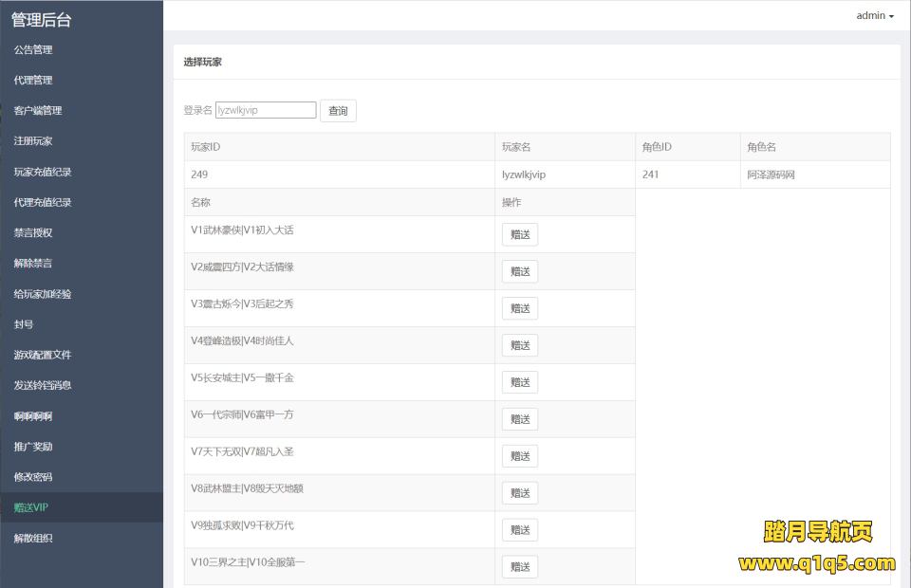Open 修改密码 in sidebar
The height and width of the screenshot is (588, 911).
[x=33, y=477]
